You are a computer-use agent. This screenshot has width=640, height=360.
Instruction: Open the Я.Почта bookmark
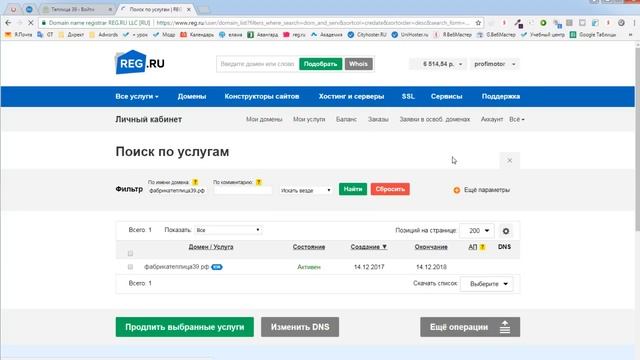[18, 35]
